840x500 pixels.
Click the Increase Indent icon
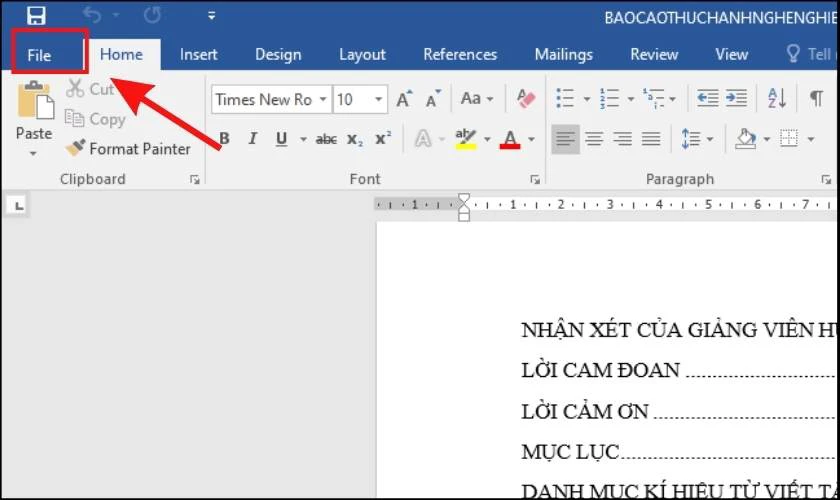pyautogui.click(x=737, y=99)
